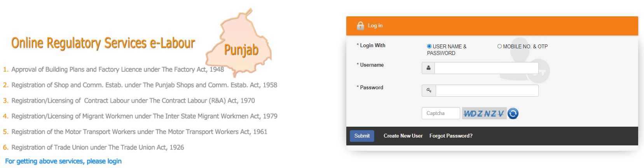Click the Forgot Password? link
This screenshot has width=644, height=168.
tap(451, 136)
